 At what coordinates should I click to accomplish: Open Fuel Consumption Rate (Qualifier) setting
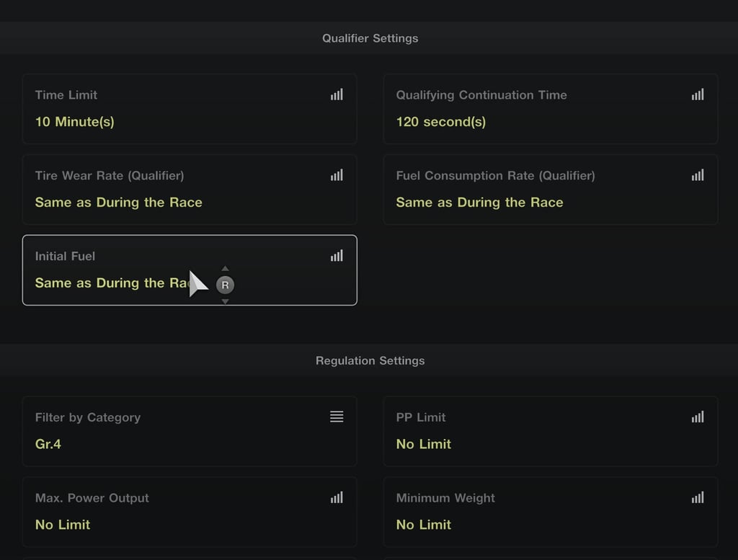coord(551,189)
